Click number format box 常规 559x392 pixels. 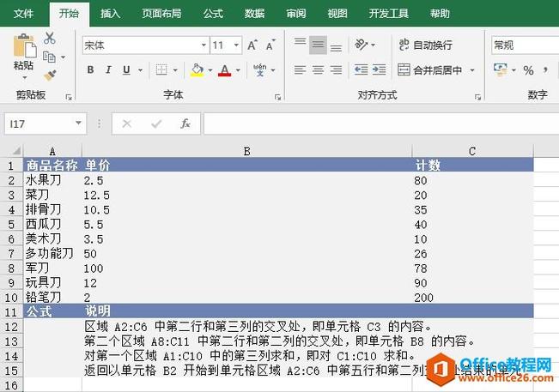click(x=524, y=45)
